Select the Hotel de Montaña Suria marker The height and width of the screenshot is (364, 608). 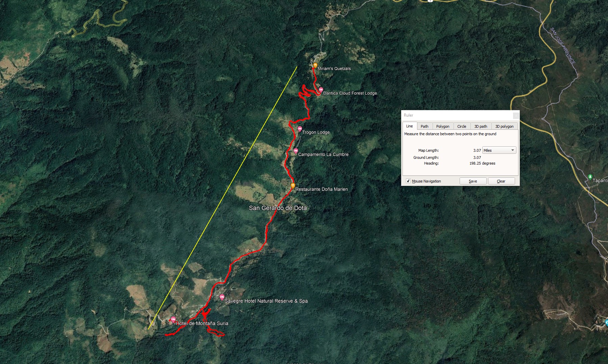point(173,319)
